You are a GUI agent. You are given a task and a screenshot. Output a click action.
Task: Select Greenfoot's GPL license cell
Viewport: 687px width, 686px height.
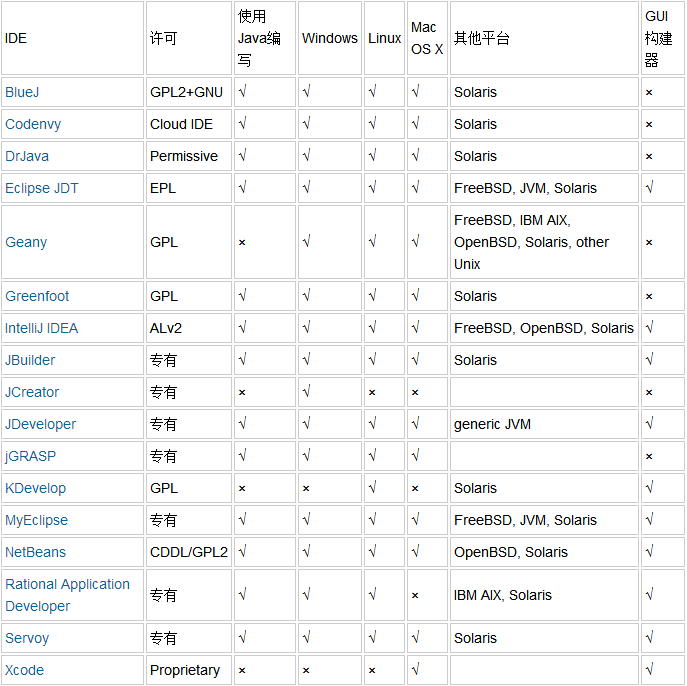189,296
